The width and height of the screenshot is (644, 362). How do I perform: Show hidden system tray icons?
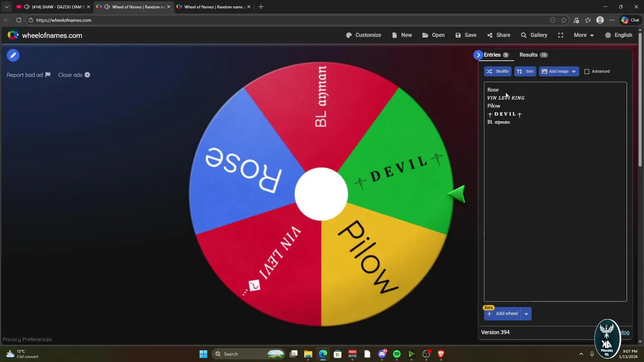pos(581,354)
